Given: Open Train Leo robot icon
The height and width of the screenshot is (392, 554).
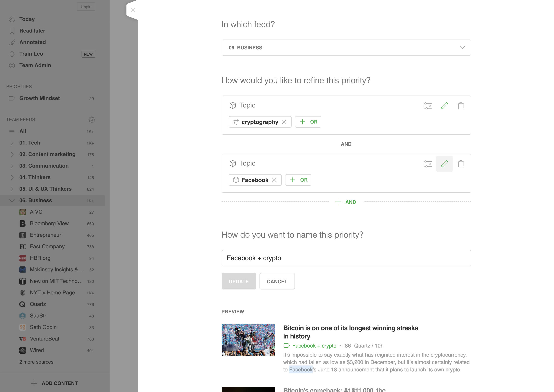Looking at the screenshot, I should pyautogui.click(x=12, y=54).
